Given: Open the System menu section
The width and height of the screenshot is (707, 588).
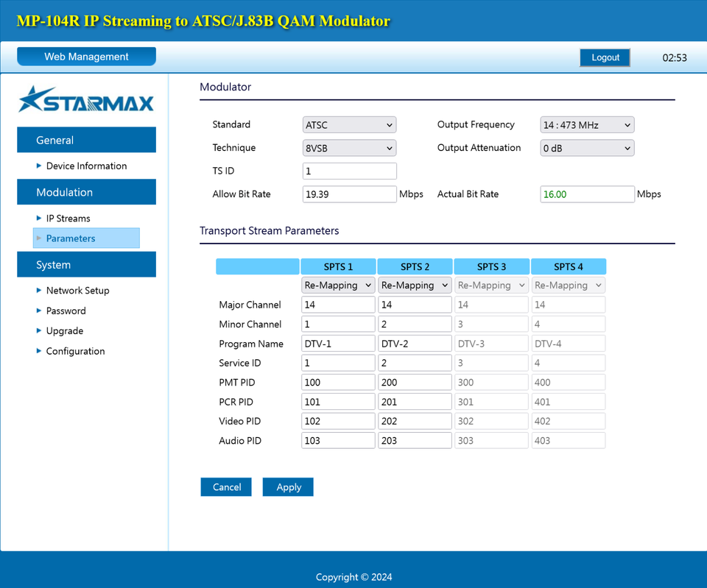Looking at the screenshot, I should tap(86, 264).
